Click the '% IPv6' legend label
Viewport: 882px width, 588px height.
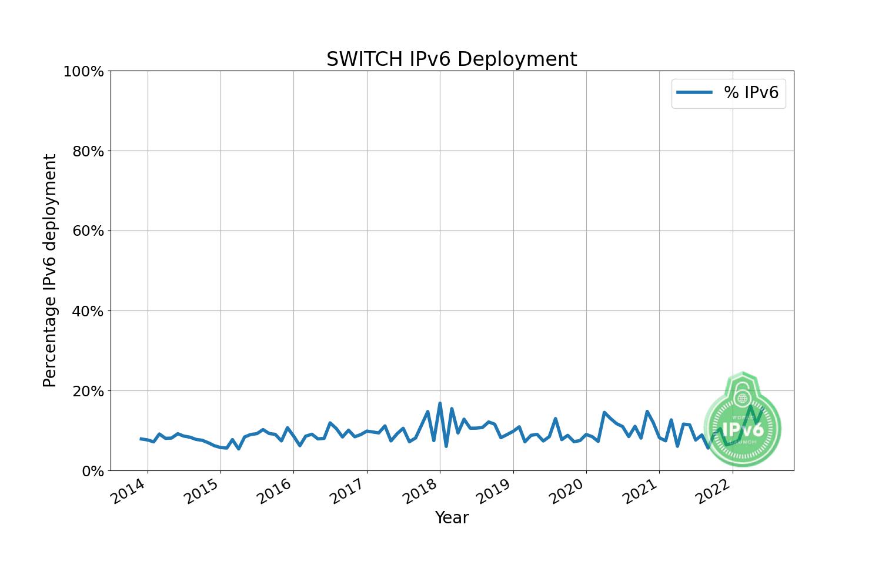click(x=751, y=92)
